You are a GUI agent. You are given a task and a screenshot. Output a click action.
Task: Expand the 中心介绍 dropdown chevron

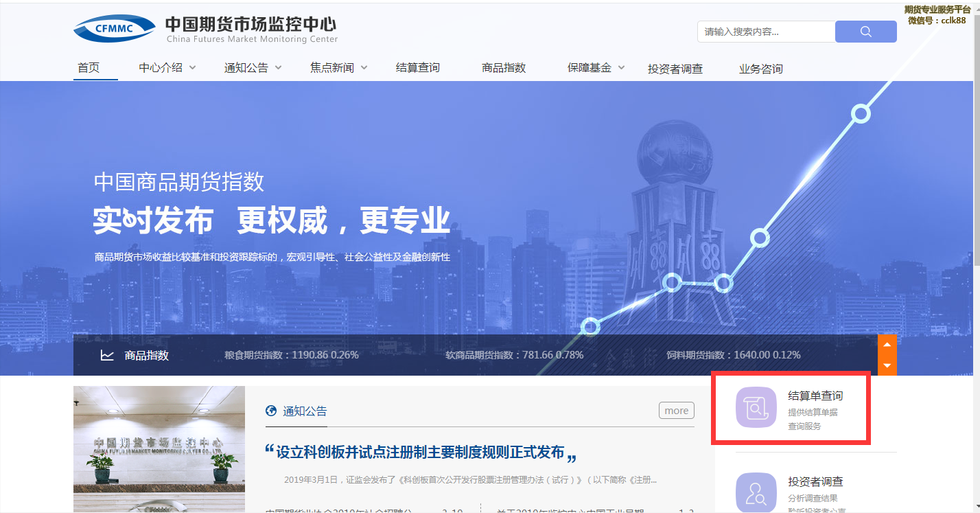click(x=193, y=67)
